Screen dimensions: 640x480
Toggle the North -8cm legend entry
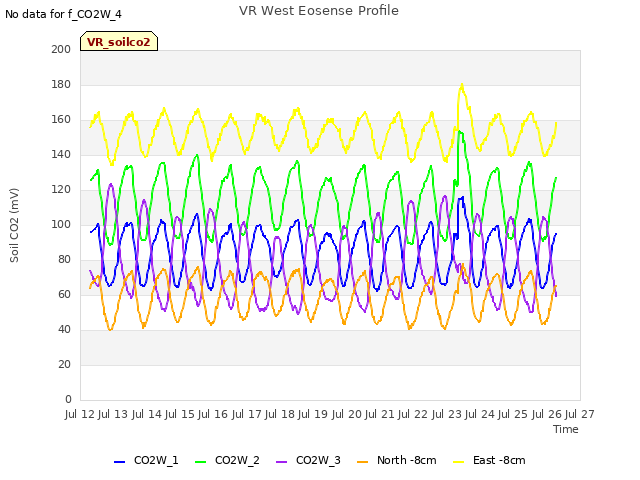[x=396, y=460]
